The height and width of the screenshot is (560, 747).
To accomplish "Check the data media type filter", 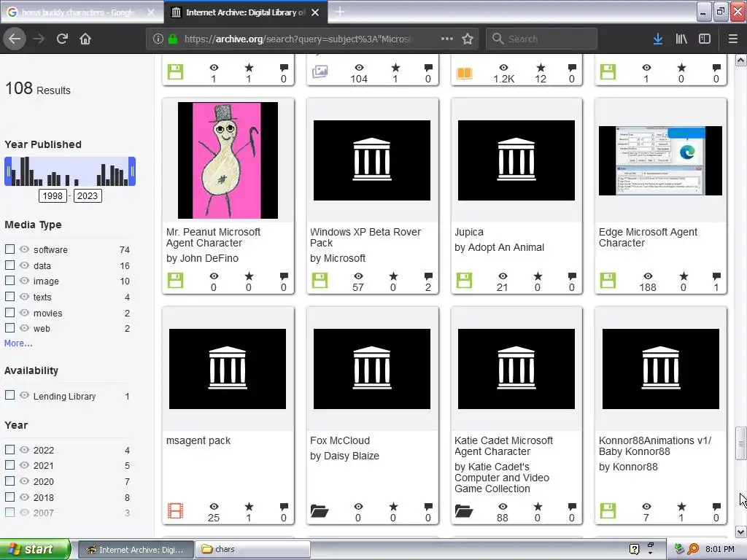I will [x=9, y=265].
